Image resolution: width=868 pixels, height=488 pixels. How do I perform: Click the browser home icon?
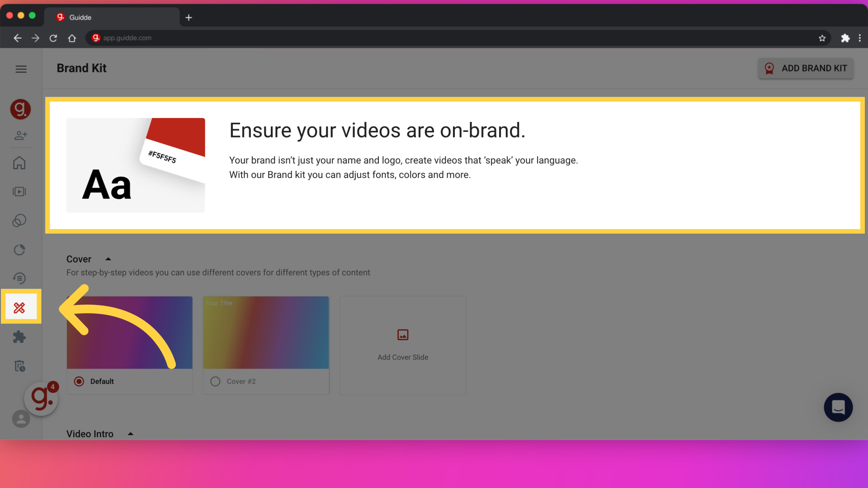point(72,38)
